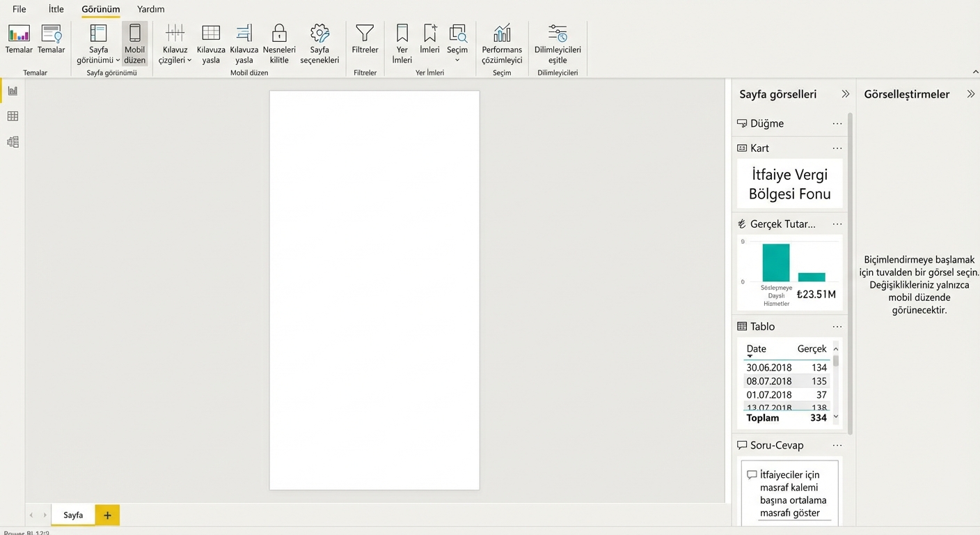The height and width of the screenshot is (535, 980).
Task: Click the Yer İmleri icon
Action: point(402,42)
